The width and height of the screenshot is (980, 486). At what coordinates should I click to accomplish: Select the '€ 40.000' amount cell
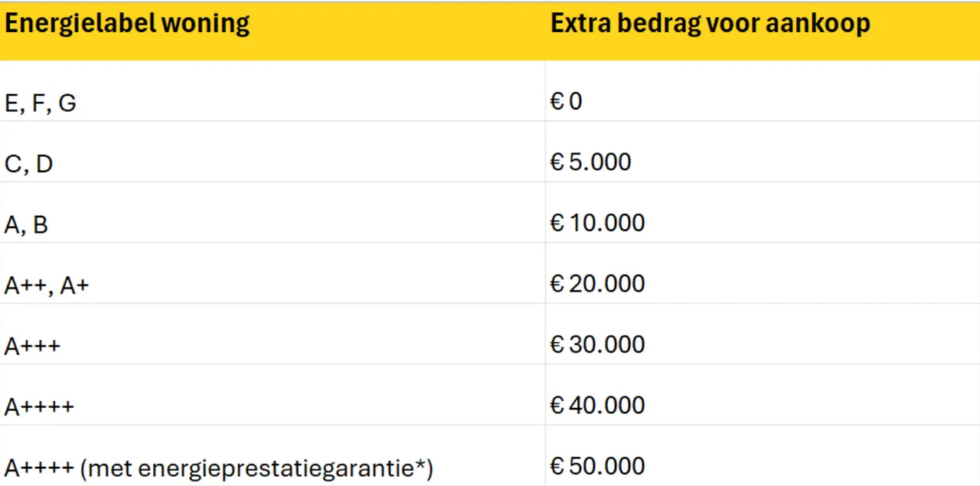point(763,394)
